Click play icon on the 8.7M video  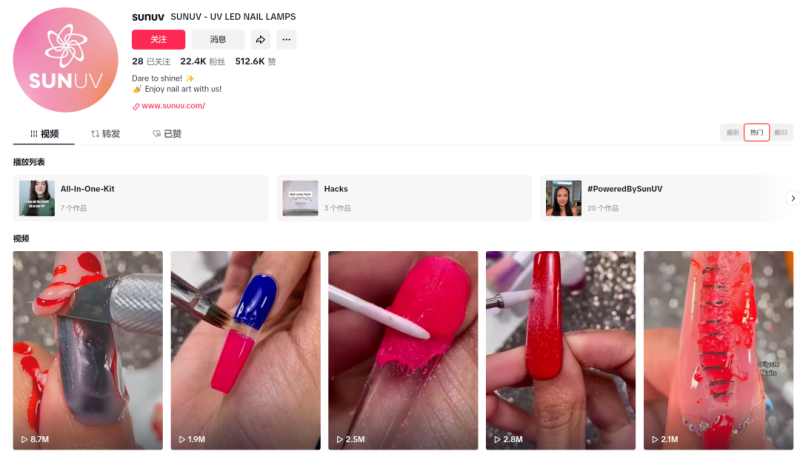tap(24, 439)
